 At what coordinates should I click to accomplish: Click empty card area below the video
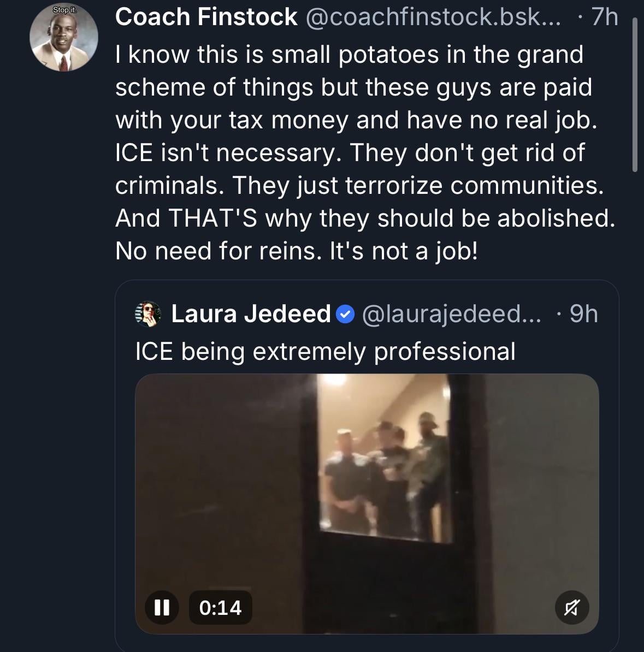click(367, 643)
